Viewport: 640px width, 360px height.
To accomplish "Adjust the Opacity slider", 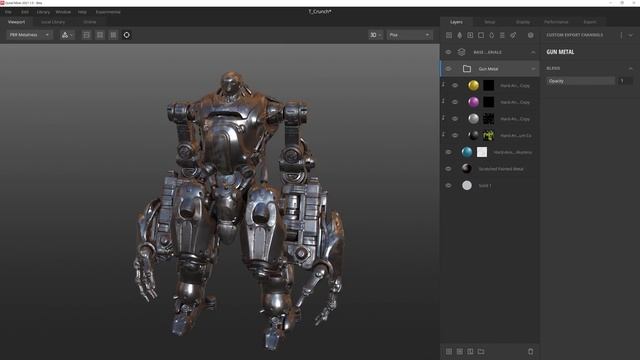I will coord(580,81).
